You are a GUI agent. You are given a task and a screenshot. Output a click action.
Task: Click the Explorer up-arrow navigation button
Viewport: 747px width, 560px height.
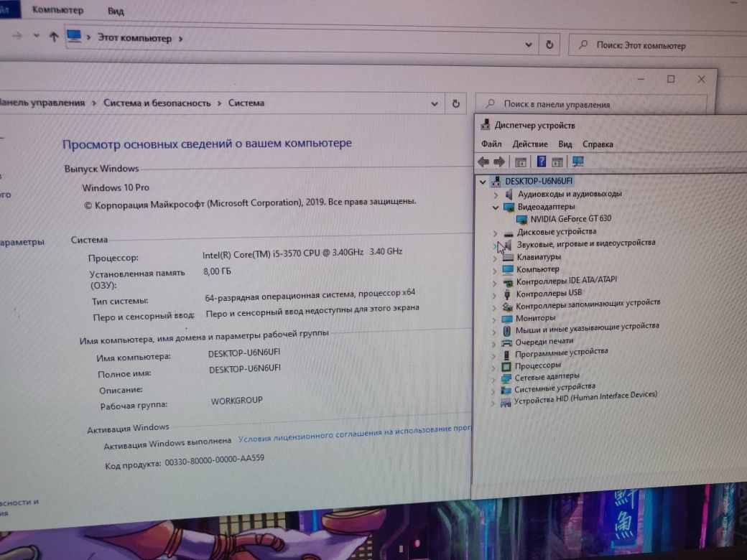click(54, 37)
